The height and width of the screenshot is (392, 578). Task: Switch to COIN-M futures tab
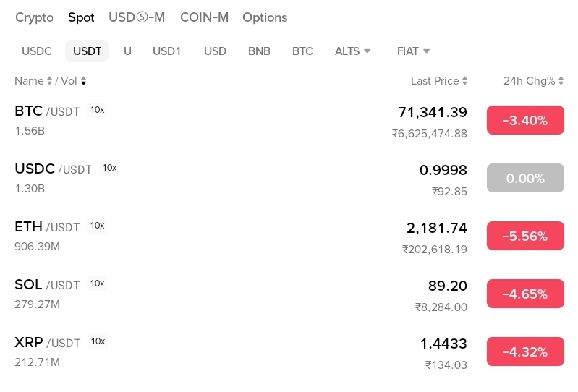[204, 17]
